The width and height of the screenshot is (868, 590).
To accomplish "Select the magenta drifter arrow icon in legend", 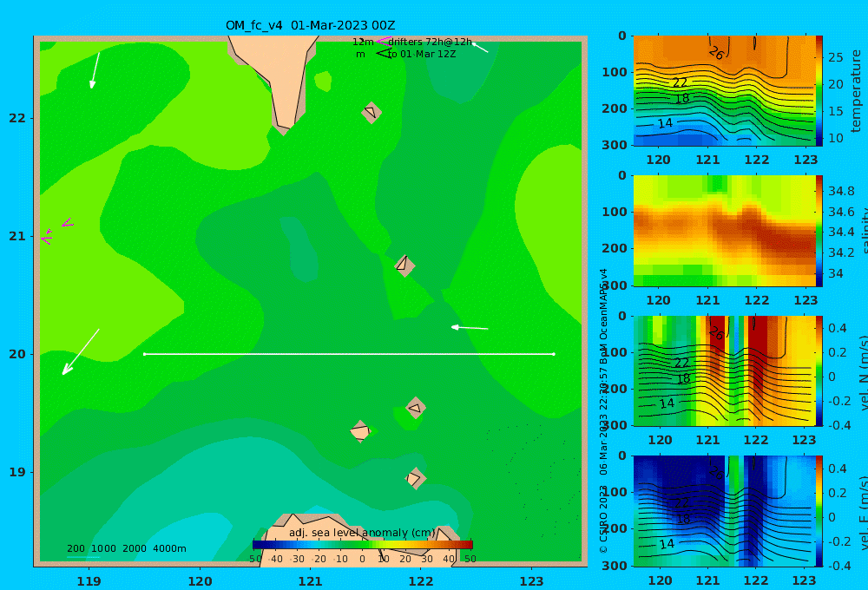I will 383,42.
